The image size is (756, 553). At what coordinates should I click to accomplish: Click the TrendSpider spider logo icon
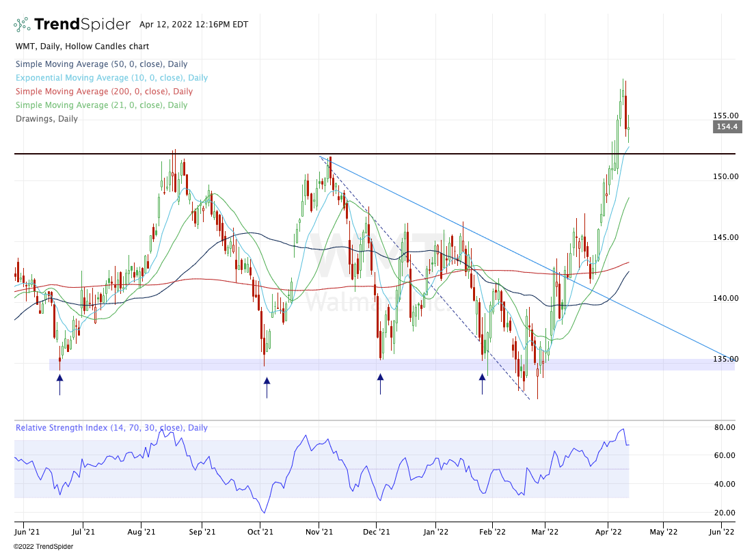tap(22, 25)
